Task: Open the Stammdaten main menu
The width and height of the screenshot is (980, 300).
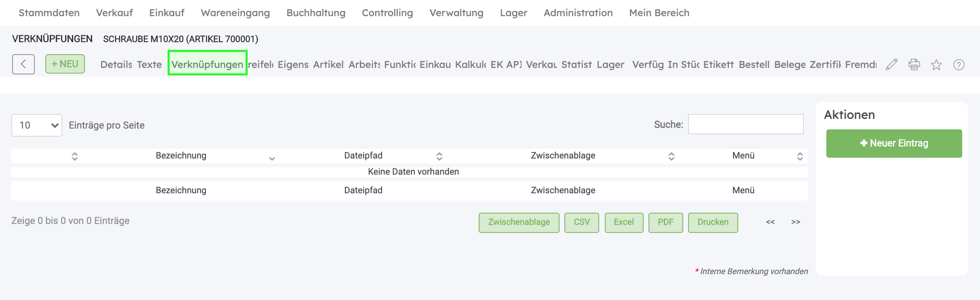Action: 49,13
